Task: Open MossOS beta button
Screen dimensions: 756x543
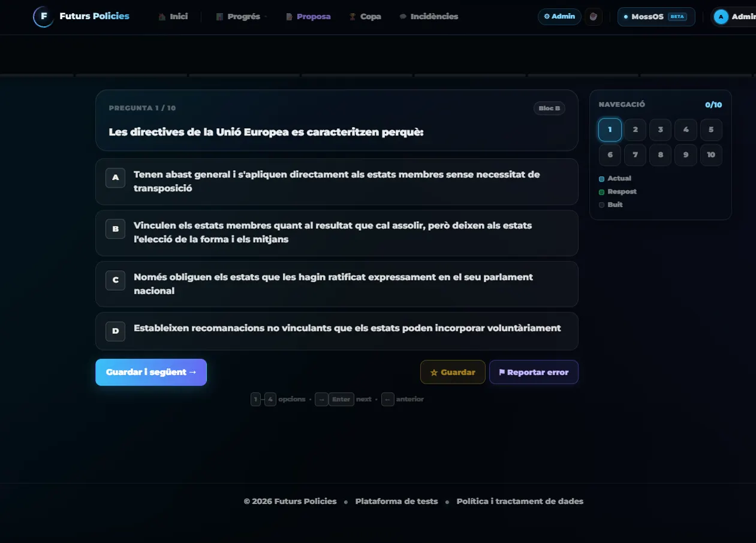Action: coord(656,17)
